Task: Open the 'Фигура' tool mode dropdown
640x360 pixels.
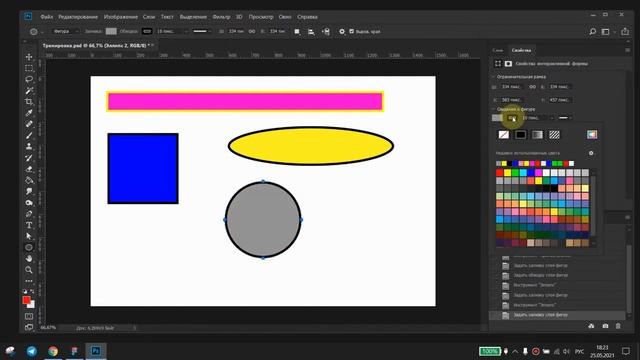Action: [x=65, y=31]
